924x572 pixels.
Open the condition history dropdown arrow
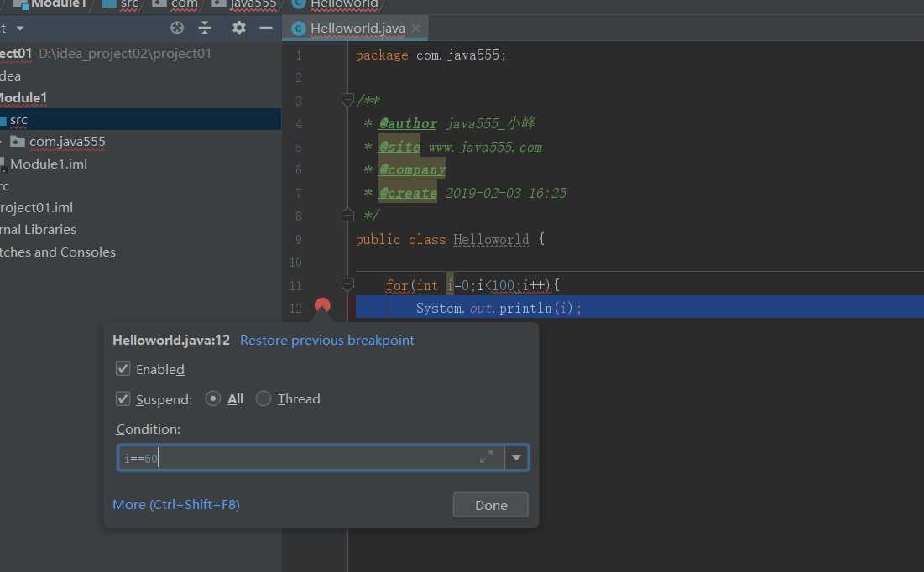point(516,458)
